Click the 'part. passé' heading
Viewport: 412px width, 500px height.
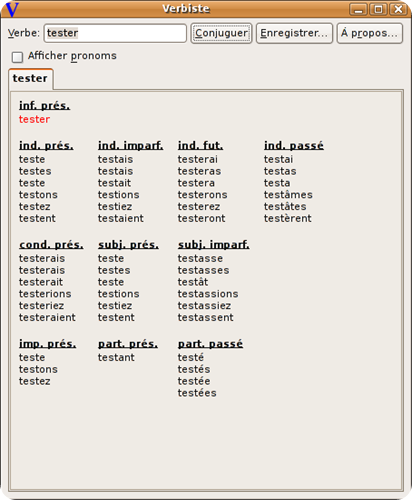[x=210, y=344]
